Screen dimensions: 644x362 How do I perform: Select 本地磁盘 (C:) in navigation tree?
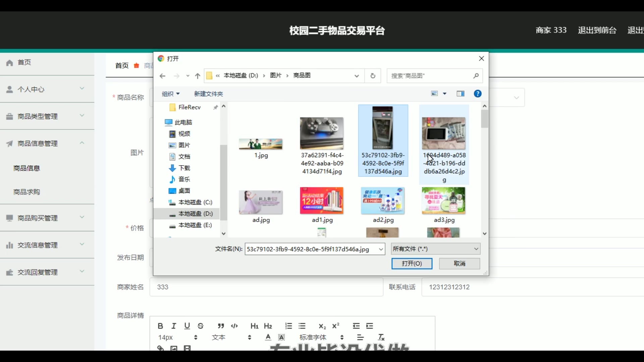[191, 202]
